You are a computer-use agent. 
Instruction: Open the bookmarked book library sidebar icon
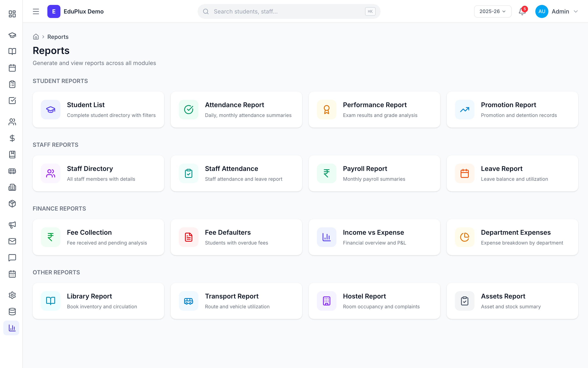pos(12,155)
